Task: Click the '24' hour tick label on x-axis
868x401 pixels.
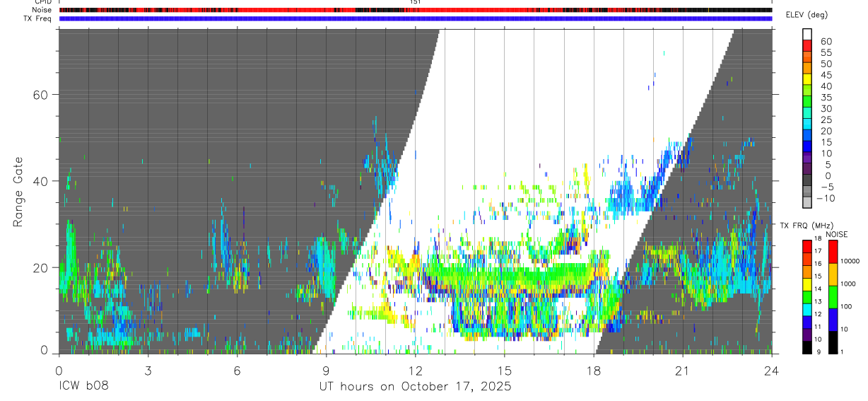Action: click(771, 371)
